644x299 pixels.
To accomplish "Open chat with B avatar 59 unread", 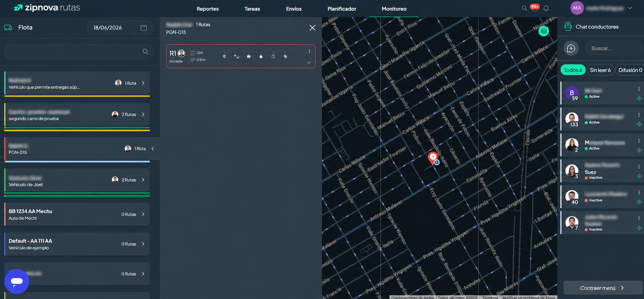I will click(572, 93).
